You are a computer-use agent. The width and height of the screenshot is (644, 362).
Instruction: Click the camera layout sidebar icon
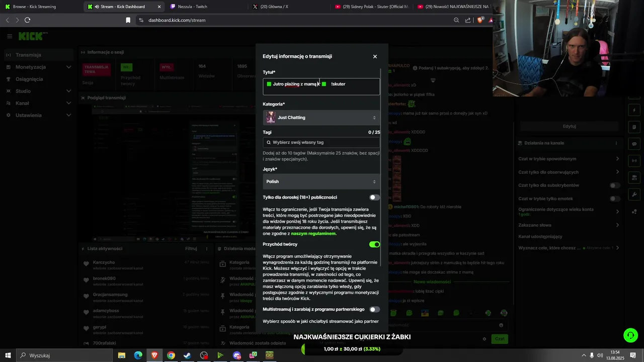pyautogui.click(x=634, y=177)
